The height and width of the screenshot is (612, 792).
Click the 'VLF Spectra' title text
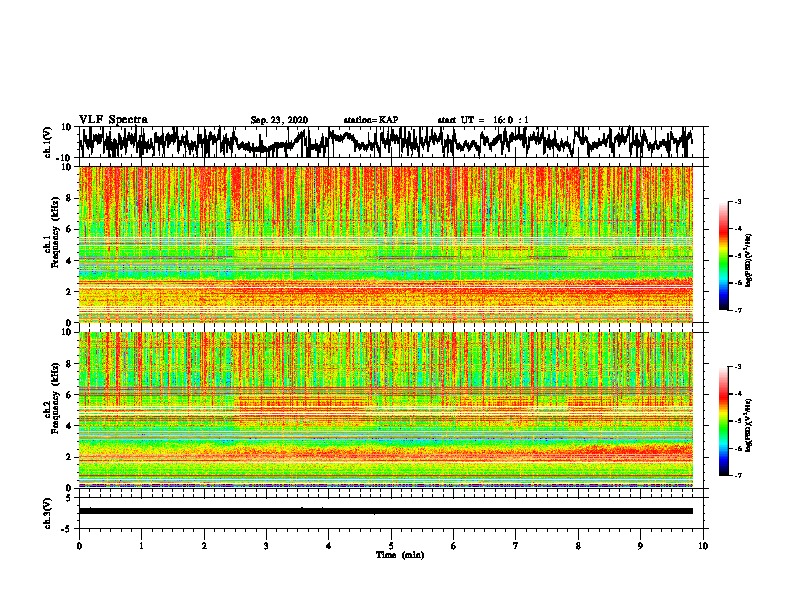tap(113, 120)
